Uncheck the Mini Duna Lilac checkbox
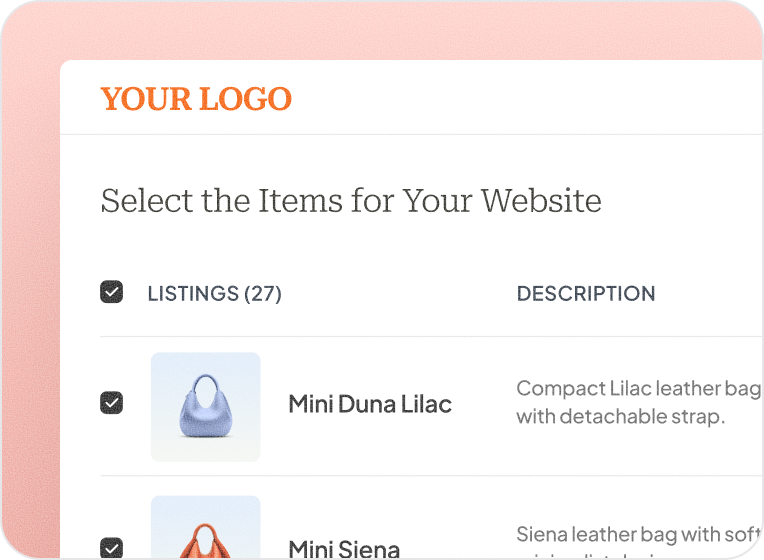The height and width of the screenshot is (560, 764). coord(112,404)
